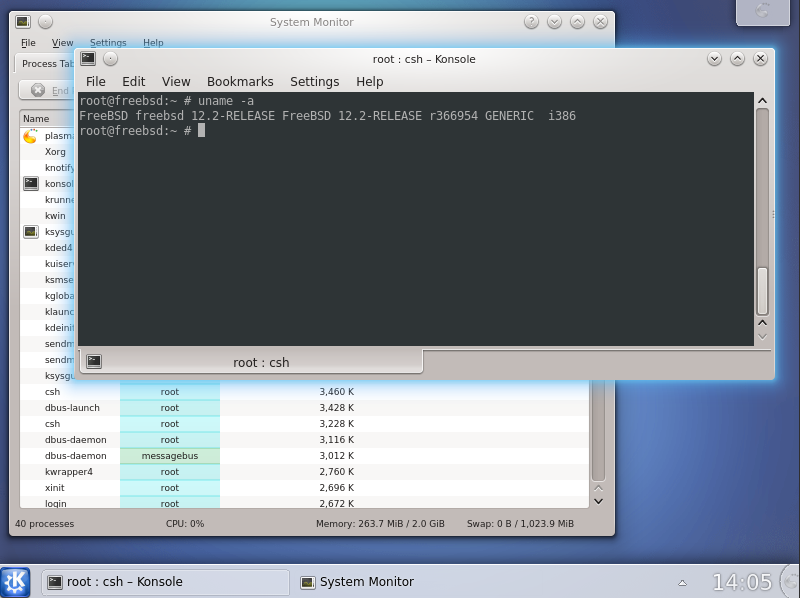Show hidden system tray icons arrow

[682, 583]
